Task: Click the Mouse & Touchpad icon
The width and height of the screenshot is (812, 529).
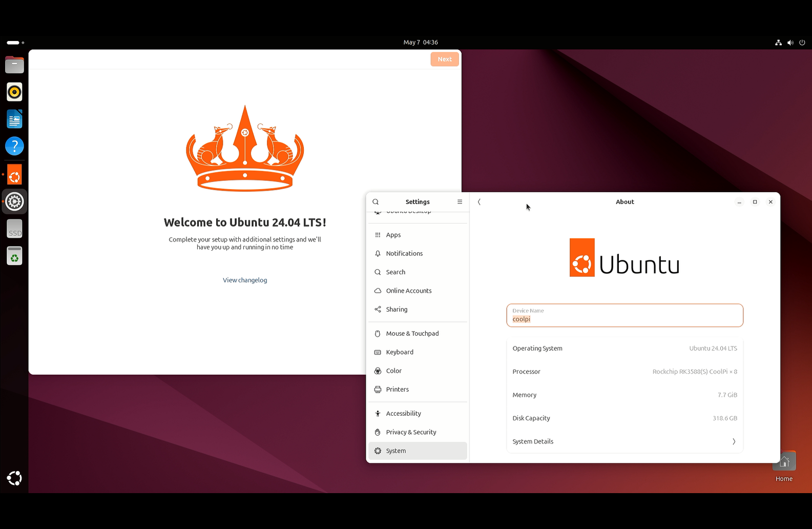Action: pos(378,334)
